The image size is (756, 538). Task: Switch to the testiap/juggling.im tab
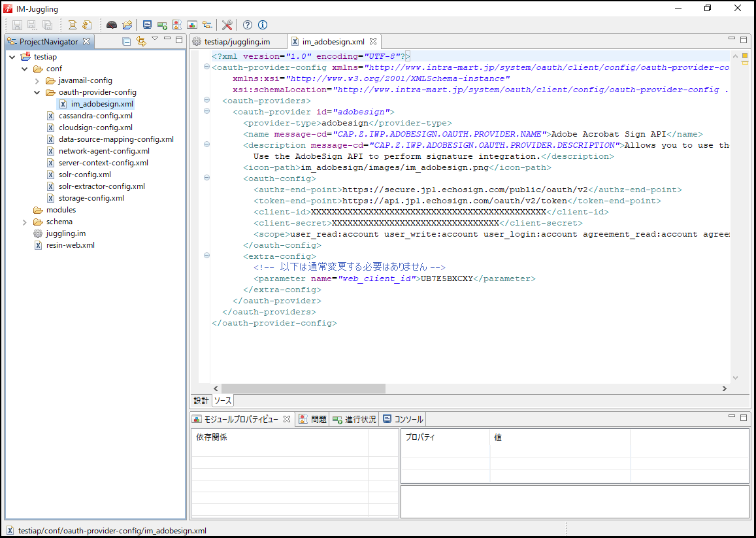click(x=238, y=40)
